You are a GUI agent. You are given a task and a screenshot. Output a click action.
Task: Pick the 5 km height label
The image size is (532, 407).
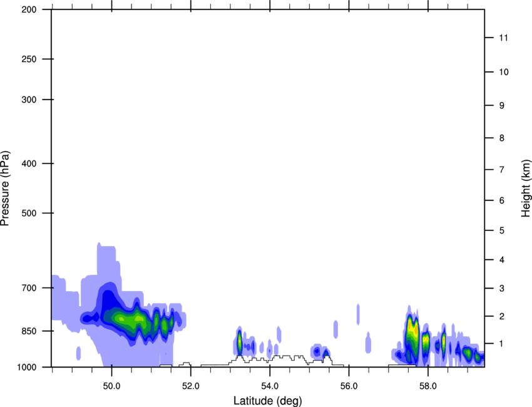[x=502, y=230]
